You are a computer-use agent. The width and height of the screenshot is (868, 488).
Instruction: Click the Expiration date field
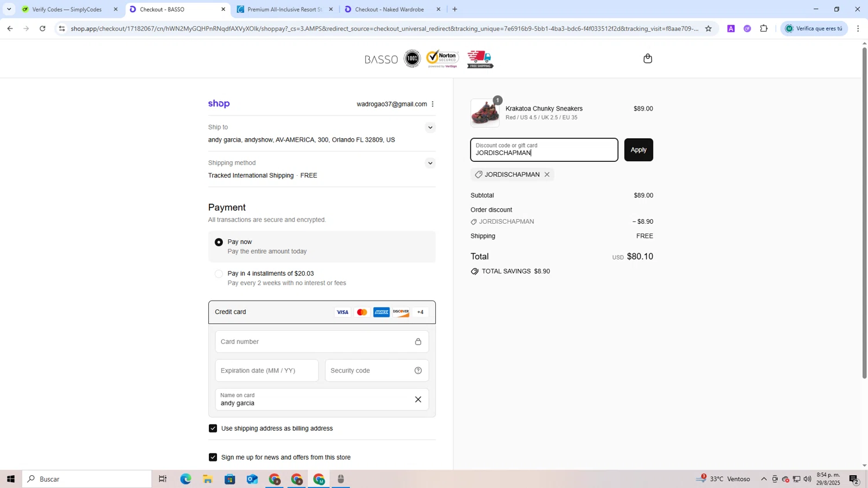coord(267,371)
